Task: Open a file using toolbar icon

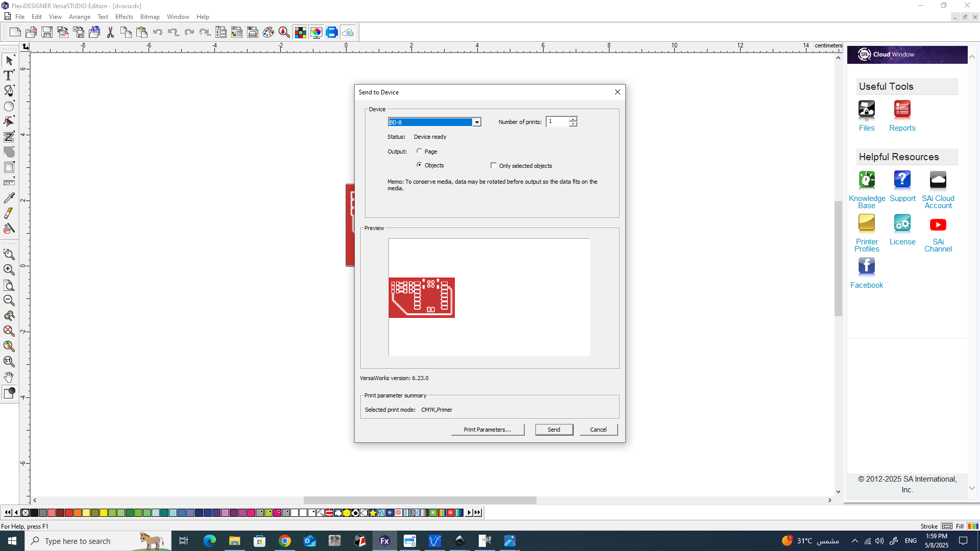Action: [x=31, y=33]
